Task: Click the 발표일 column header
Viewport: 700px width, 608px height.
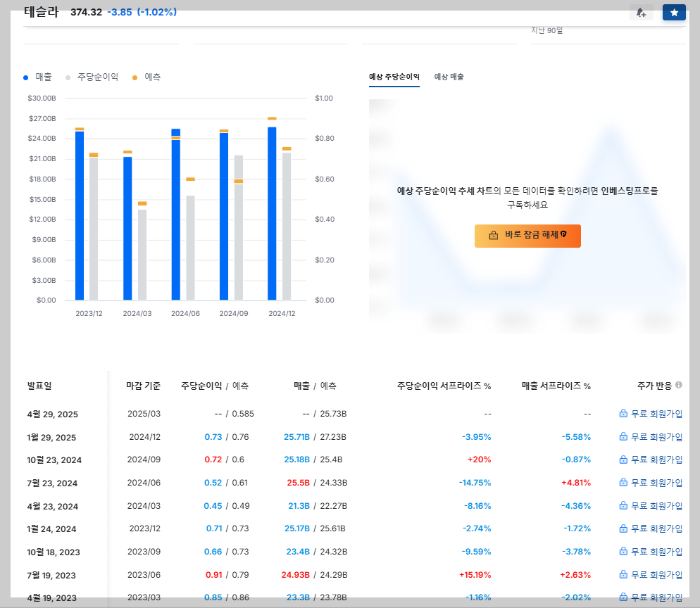Action: (39, 386)
